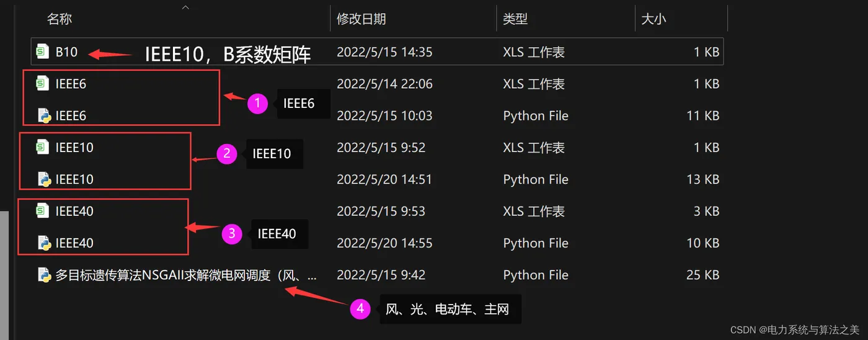Click the IEEE6 XLS worksheet icon
The height and width of the screenshot is (340, 868).
(x=43, y=84)
